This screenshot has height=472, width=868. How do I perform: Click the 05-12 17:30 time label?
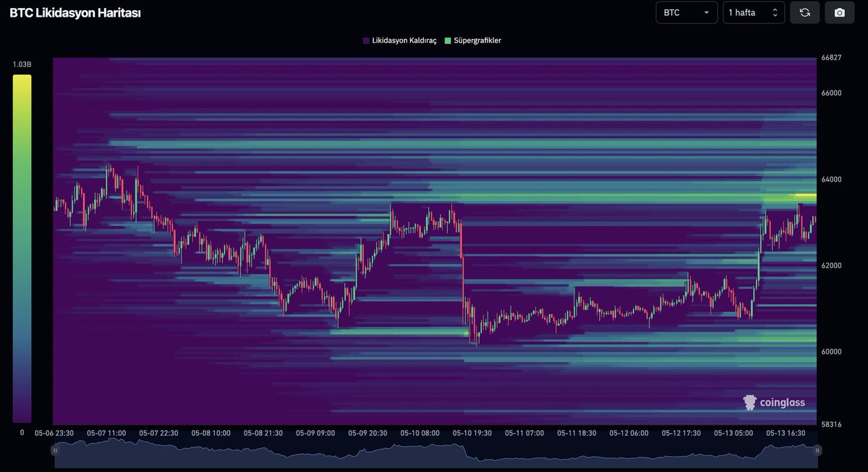(681, 433)
